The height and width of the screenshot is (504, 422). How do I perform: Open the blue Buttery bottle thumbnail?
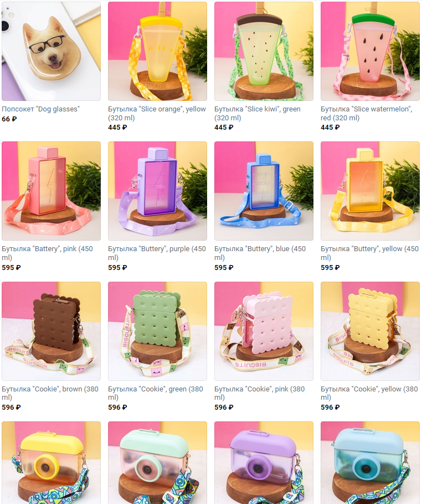coord(264,191)
